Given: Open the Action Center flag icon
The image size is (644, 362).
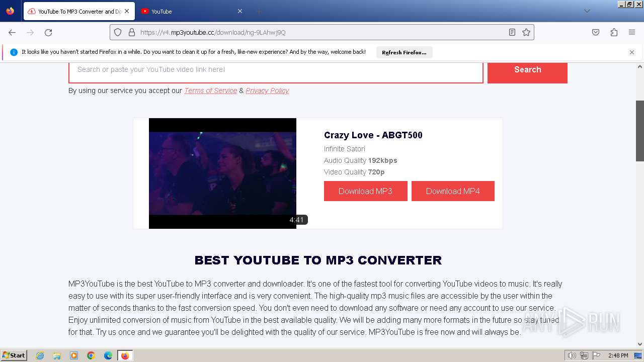Looking at the screenshot, I should coord(596,355).
